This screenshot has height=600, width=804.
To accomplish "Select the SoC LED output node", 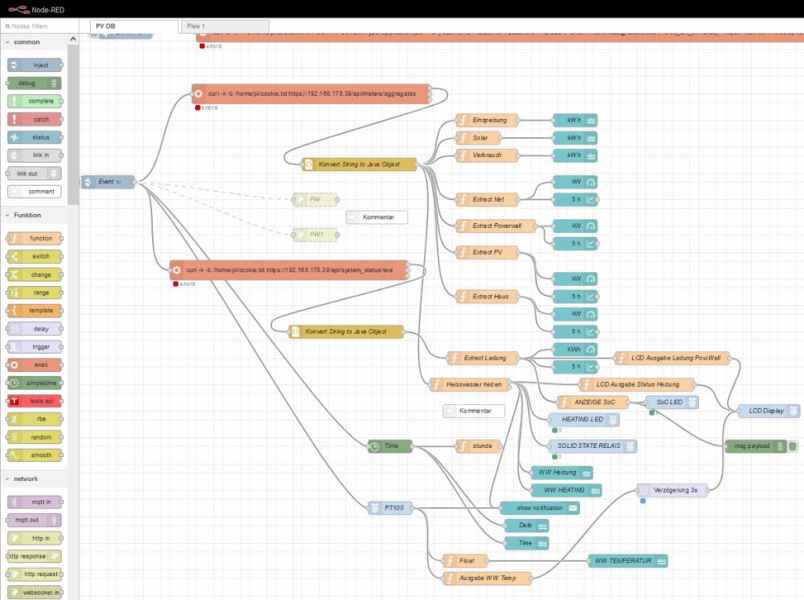I will [x=672, y=402].
